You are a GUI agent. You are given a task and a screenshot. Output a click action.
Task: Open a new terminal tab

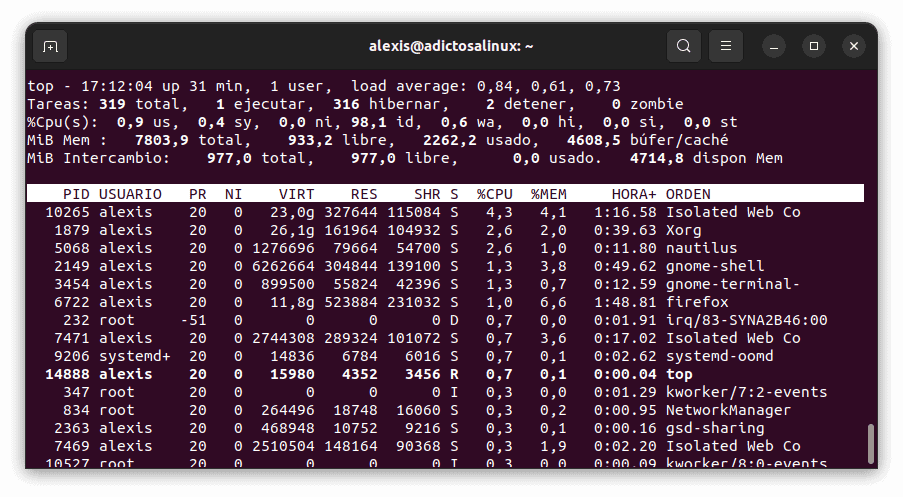pyautogui.click(x=50, y=46)
